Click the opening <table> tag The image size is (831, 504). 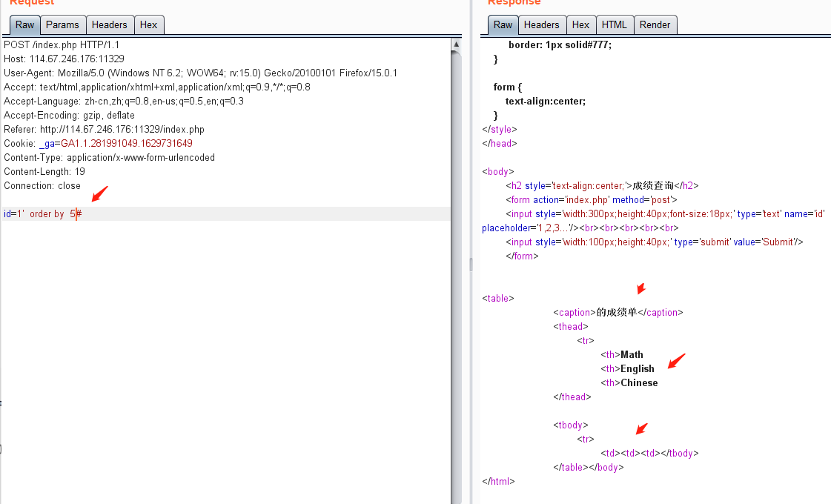[x=498, y=299]
